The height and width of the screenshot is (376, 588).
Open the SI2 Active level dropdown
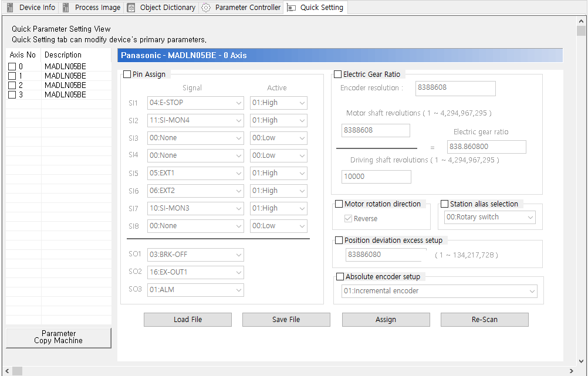[279, 120]
